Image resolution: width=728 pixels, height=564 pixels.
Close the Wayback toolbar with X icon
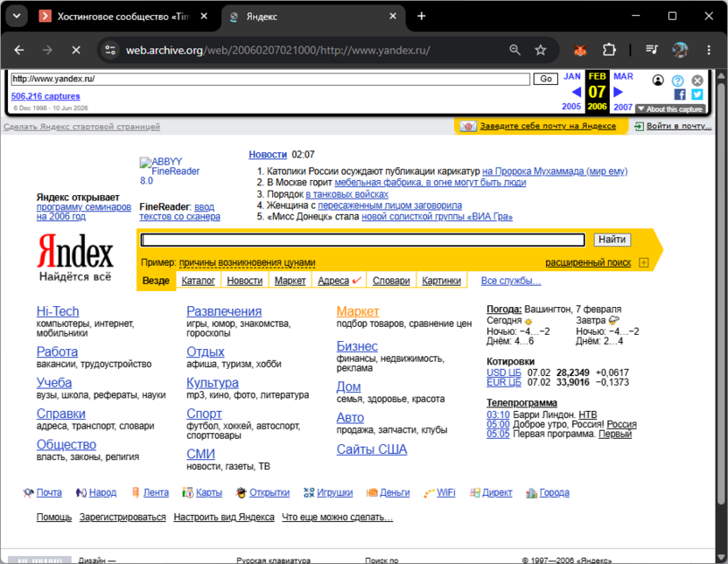696,80
